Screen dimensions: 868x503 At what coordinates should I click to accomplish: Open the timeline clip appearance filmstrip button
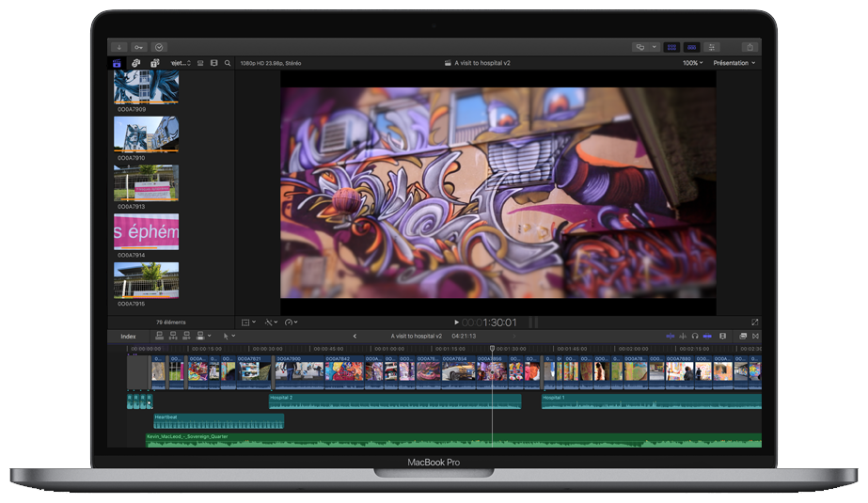click(x=723, y=336)
